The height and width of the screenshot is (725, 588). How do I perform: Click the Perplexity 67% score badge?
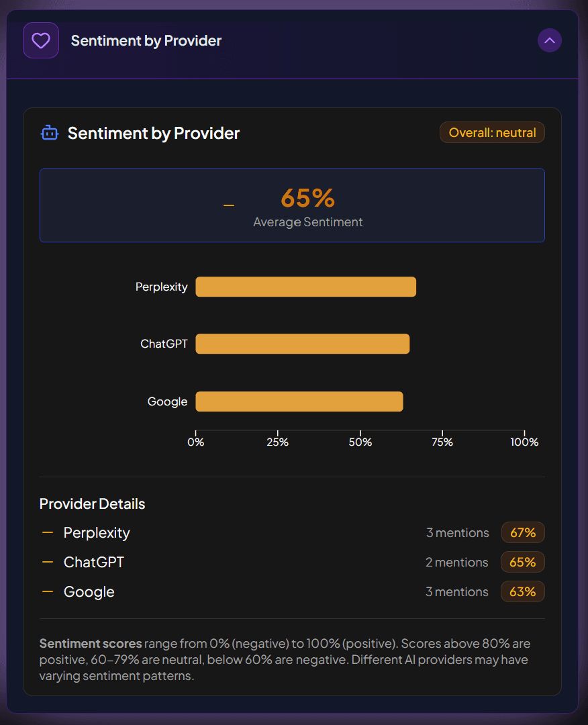point(523,533)
